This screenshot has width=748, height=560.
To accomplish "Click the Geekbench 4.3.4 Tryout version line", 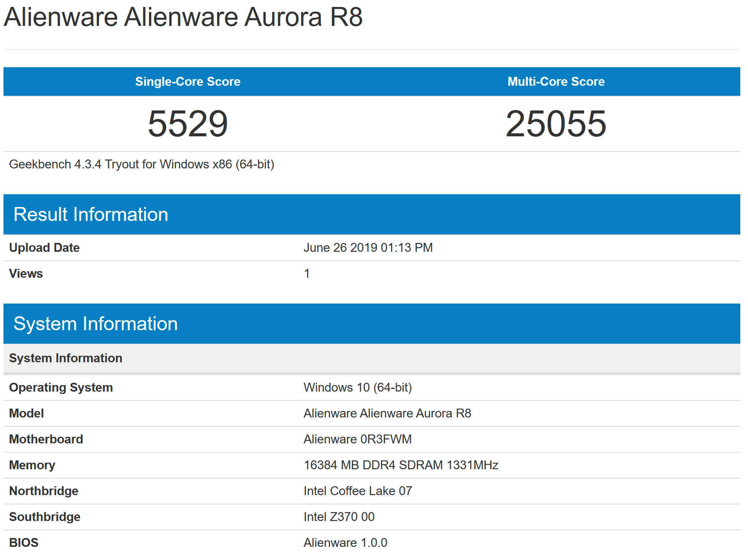I will click(141, 164).
